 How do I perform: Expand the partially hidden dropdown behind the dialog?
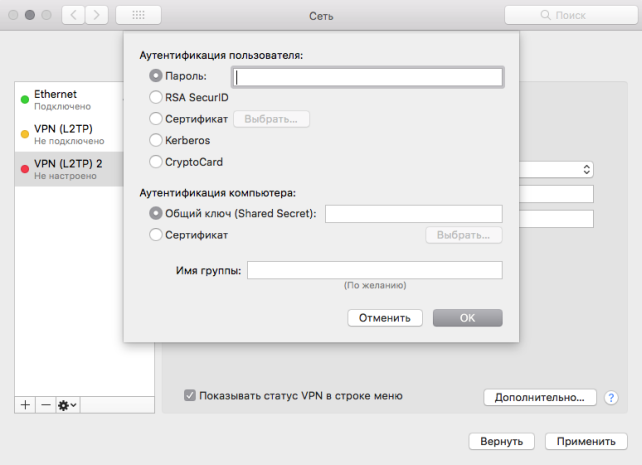coord(586,170)
